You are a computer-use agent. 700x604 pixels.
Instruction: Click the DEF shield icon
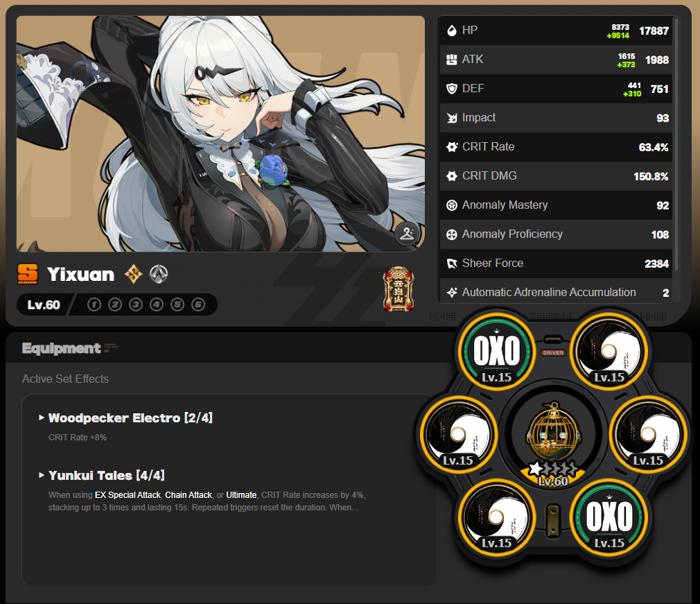452,89
